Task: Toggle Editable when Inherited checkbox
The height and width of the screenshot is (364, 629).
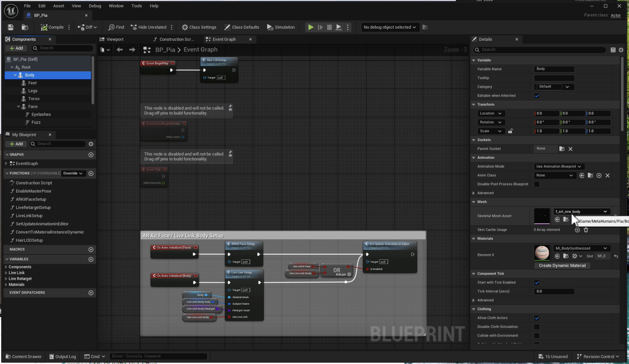Action: click(537, 96)
